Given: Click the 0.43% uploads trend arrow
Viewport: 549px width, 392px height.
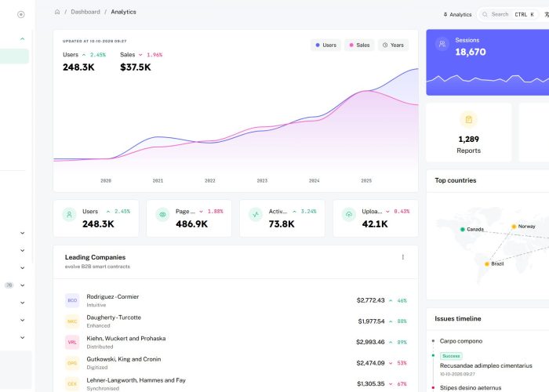Looking at the screenshot, I should pos(387,212).
